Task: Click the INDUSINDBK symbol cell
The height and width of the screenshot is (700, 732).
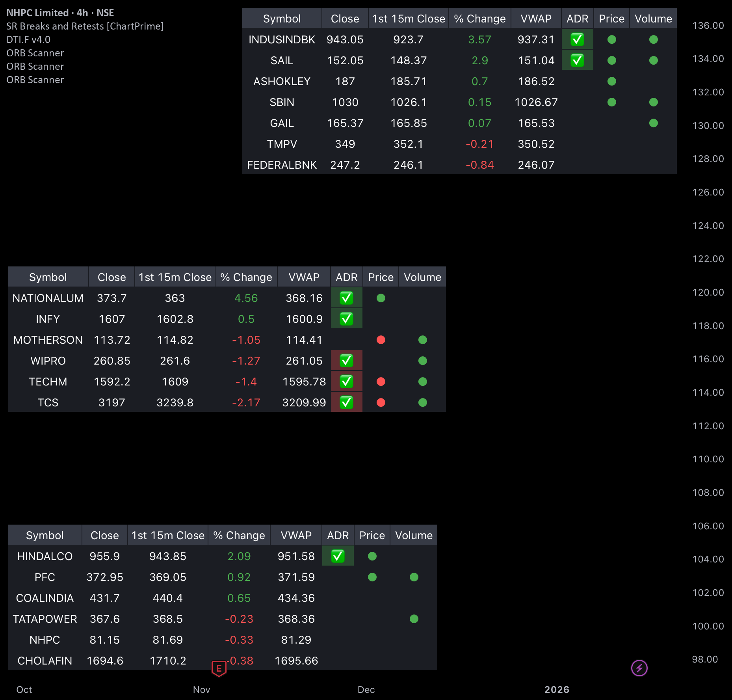Action: point(282,39)
